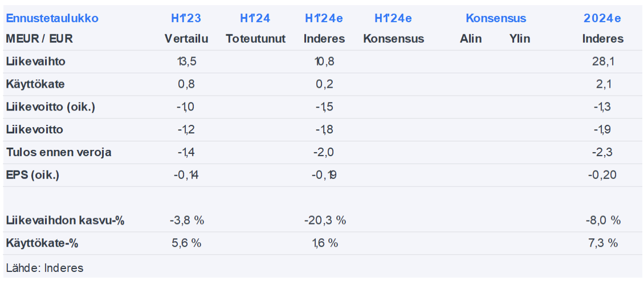
Task: Select the Tulos ennen veroja row label
Action: click(x=59, y=152)
